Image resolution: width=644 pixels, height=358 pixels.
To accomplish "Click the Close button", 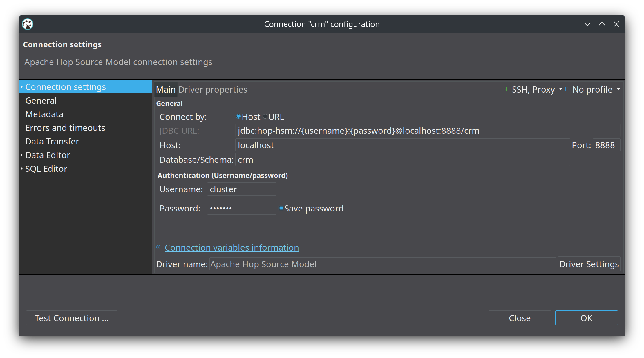I will 520,318.
